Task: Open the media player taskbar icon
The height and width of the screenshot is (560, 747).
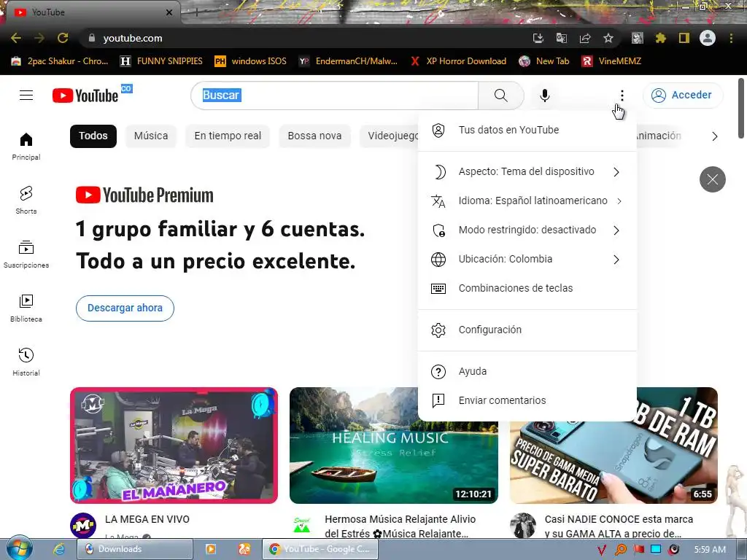Action: coord(210,549)
